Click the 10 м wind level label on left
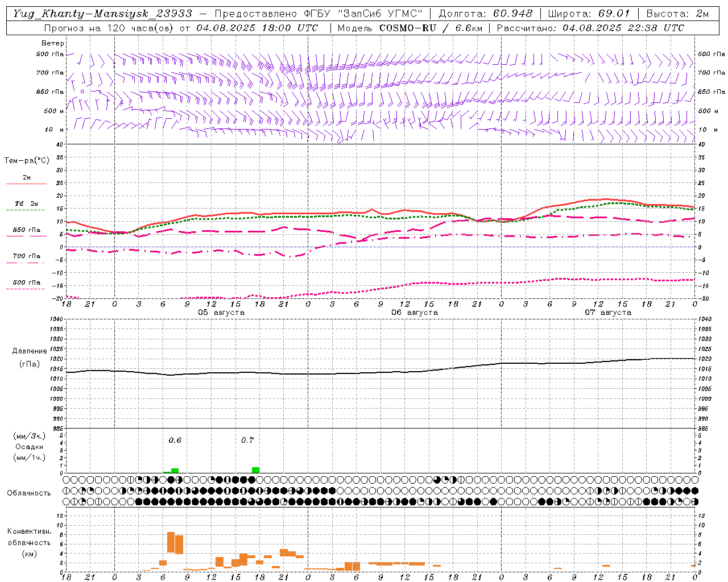728x582 pixels. click(x=54, y=130)
